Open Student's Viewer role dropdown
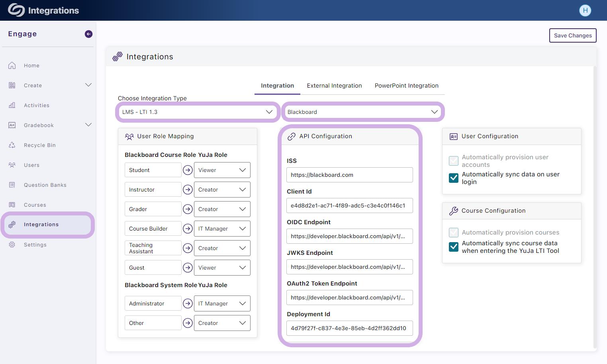 tap(222, 170)
